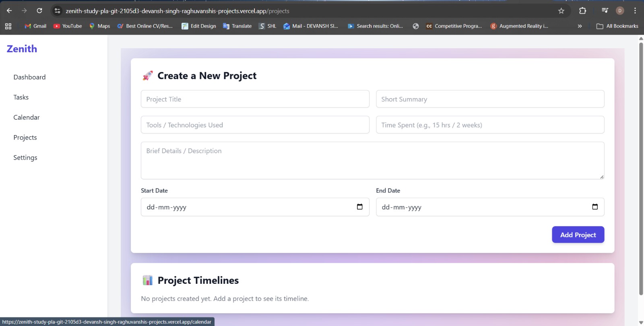This screenshot has width=644, height=326.
Task: Open Calendar from the sidebar
Action: click(x=27, y=117)
